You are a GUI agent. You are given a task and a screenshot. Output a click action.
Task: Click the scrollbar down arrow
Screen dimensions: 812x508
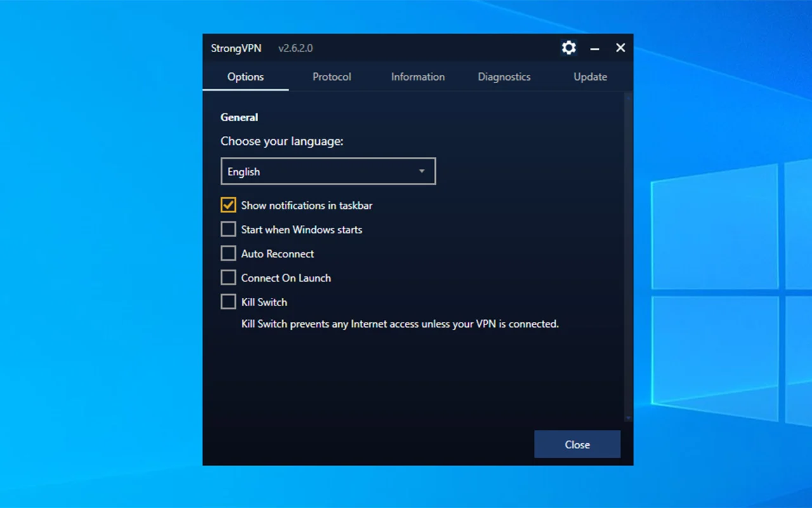pyautogui.click(x=629, y=418)
